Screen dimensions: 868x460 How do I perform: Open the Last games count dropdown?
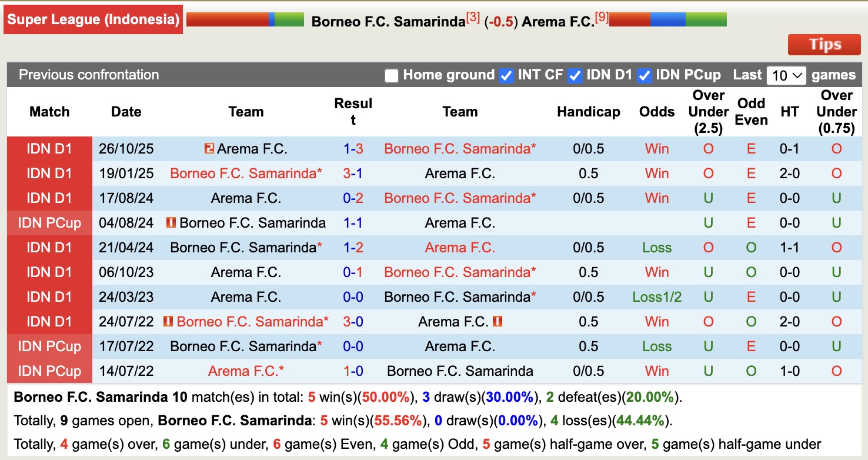[786, 75]
